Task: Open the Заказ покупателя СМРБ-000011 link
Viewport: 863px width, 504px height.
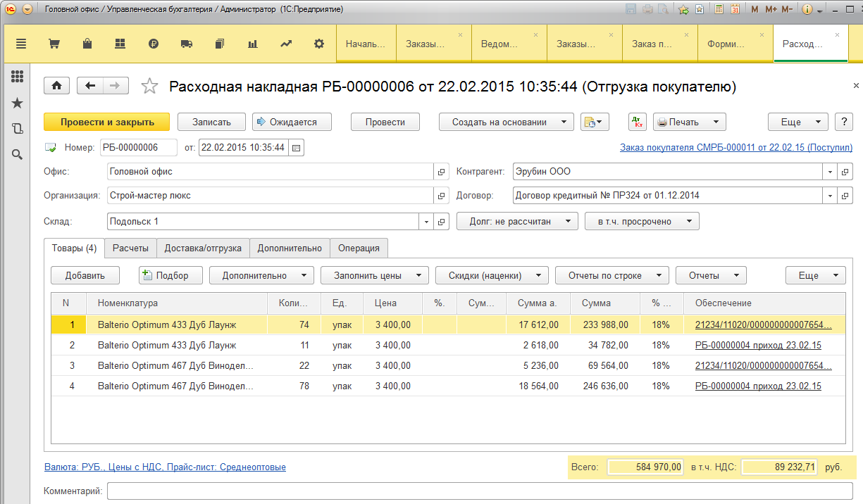Action: (735, 148)
